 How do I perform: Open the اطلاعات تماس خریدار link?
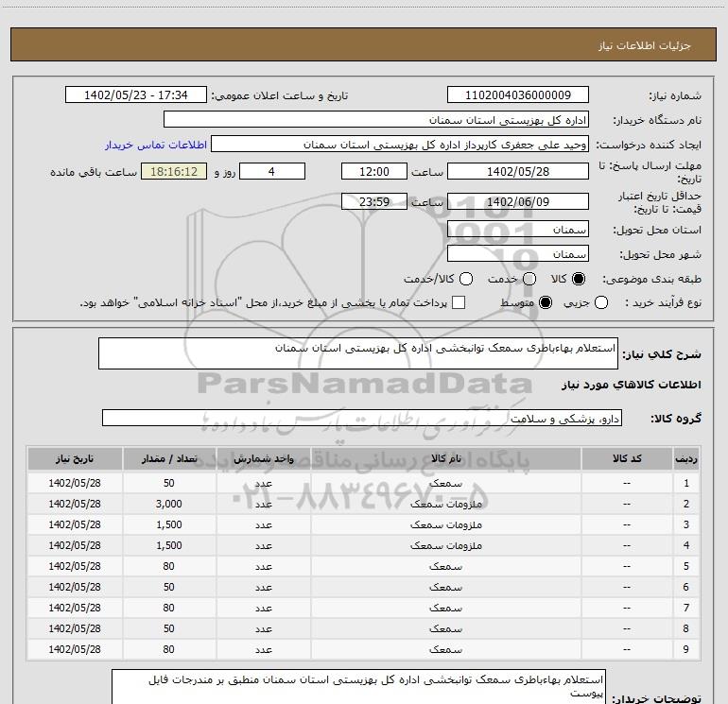[156, 145]
